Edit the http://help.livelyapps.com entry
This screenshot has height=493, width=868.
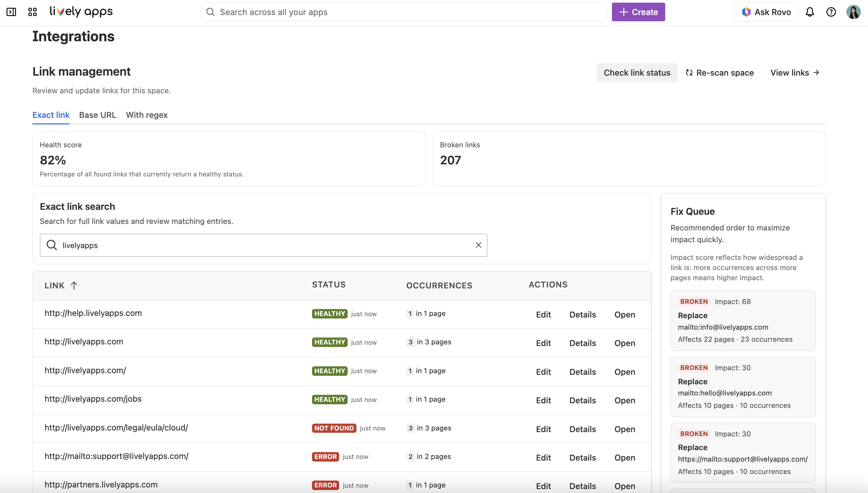click(x=543, y=314)
